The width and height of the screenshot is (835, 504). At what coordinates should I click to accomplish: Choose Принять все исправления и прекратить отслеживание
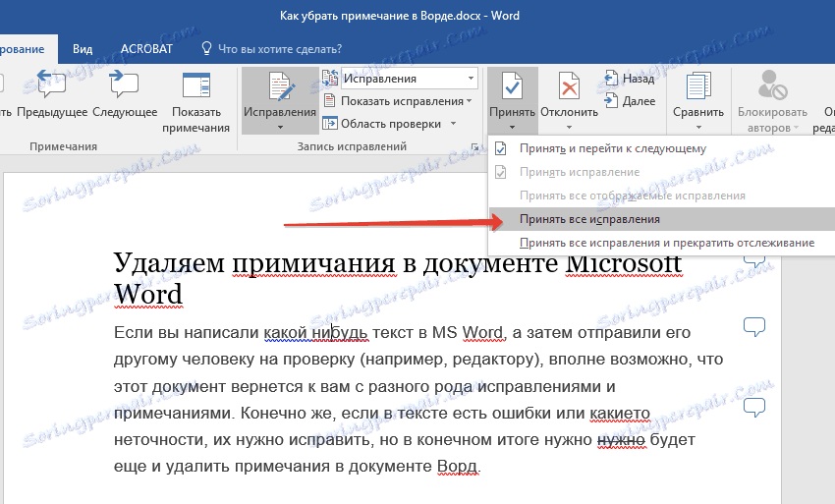pos(661,243)
